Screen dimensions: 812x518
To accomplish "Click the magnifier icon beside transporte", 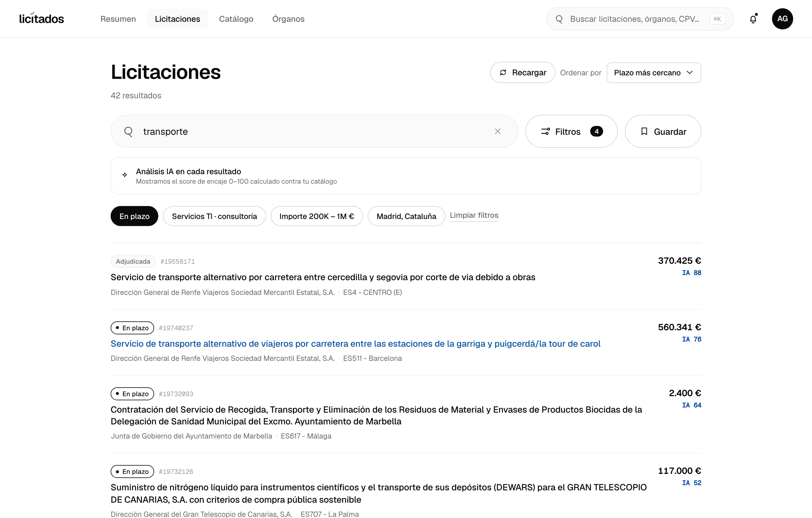I will tap(128, 132).
